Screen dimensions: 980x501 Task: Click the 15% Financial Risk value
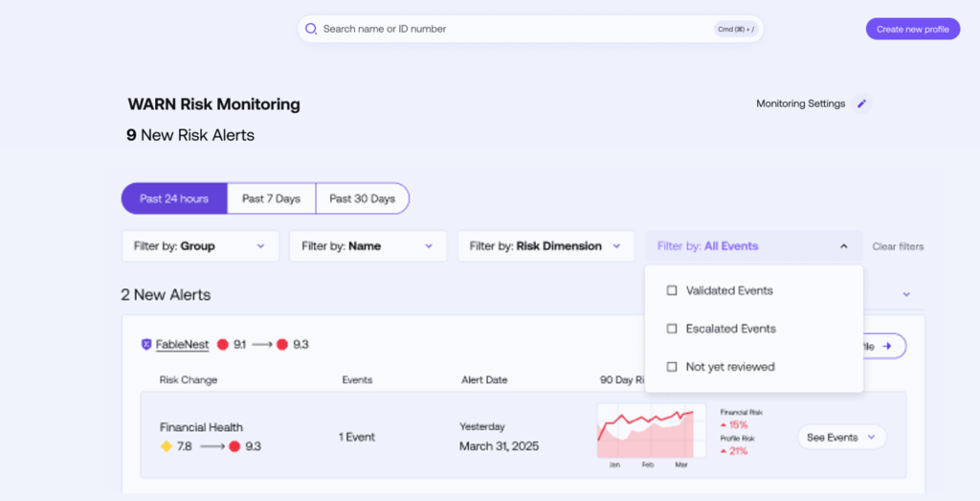tap(738, 424)
